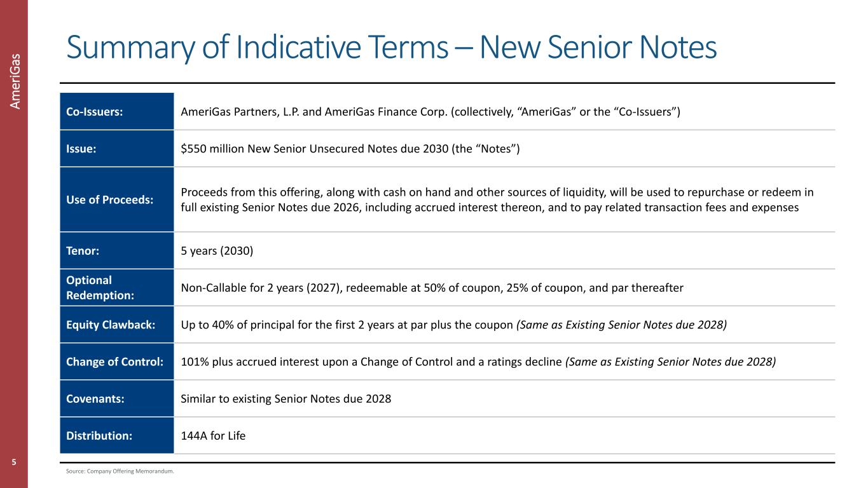Click the AmeriGas Partners, L.P. co-issuers description

click(x=431, y=112)
